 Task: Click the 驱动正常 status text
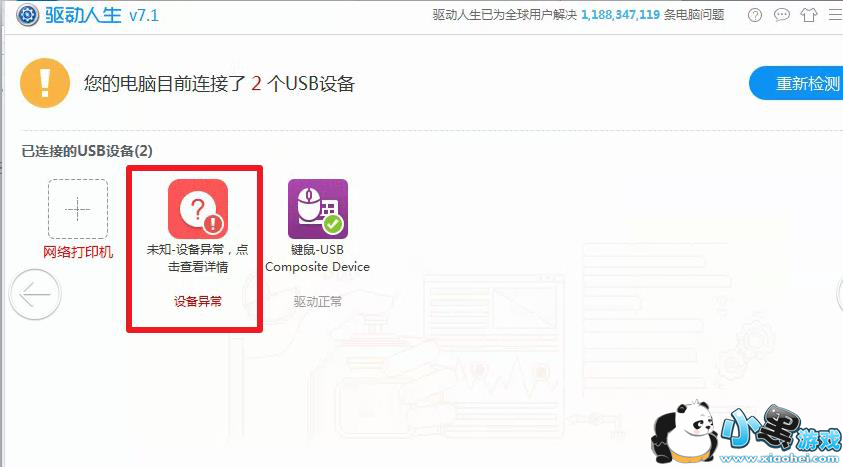coord(318,301)
